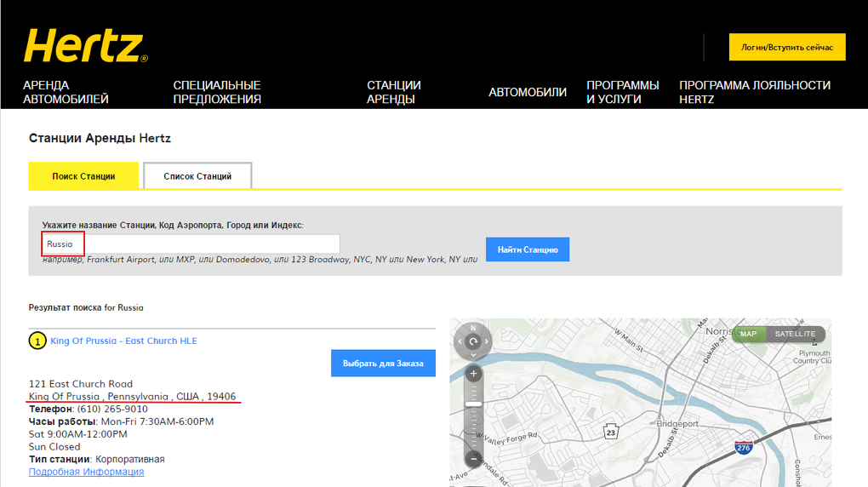
Task: Open Автомобили menu
Action: tap(528, 92)
